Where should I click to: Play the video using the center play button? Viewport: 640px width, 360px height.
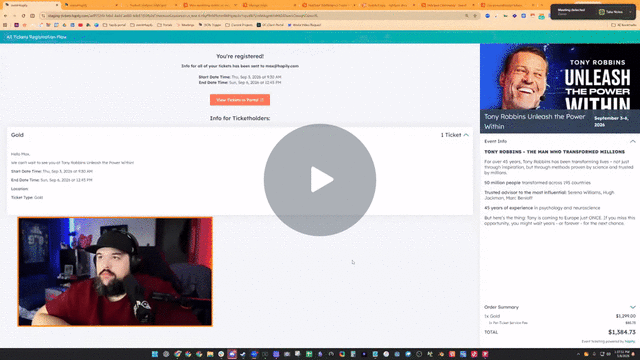pos(320,180)
